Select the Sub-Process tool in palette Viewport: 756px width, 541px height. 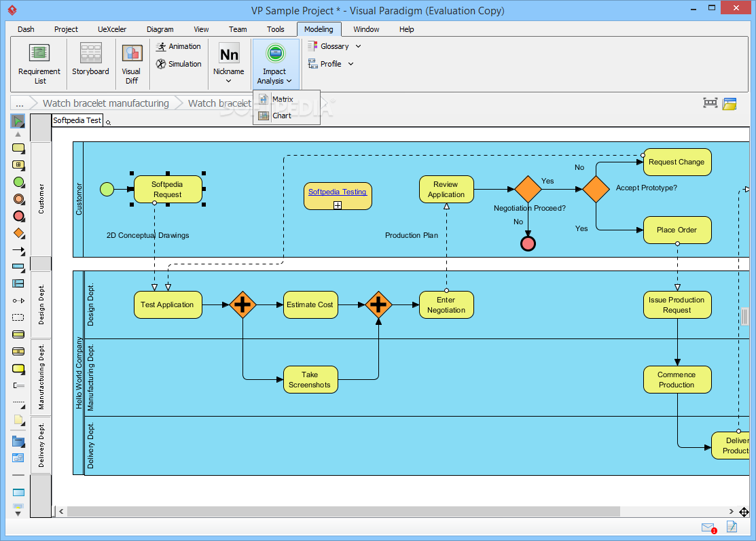pyautogui.click(x=18, y=165)
